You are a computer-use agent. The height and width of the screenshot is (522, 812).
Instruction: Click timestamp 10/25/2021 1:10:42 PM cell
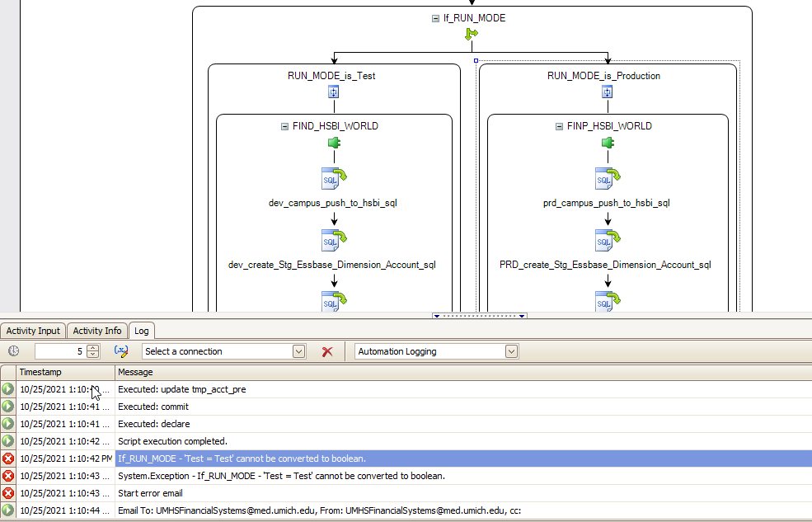pos(66,459)
